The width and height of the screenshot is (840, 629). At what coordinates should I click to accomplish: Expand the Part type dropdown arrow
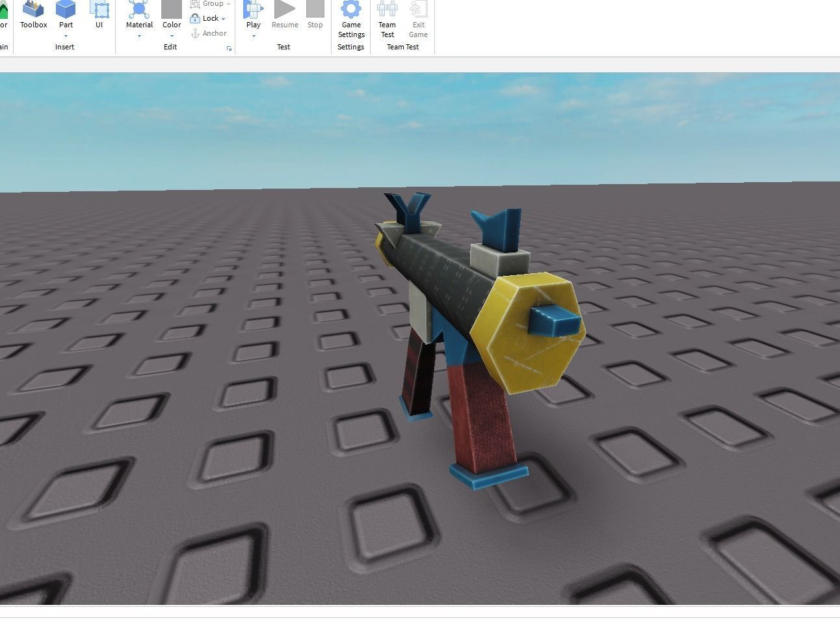coord(66,36)
